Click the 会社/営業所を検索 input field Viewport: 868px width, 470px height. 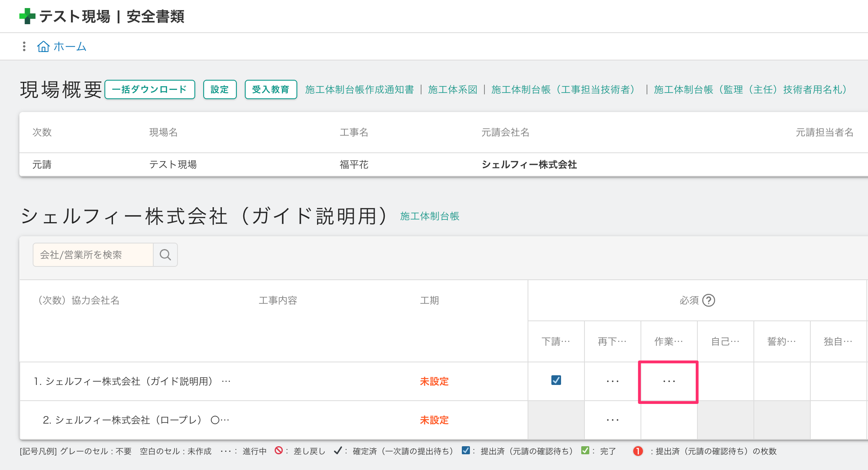pyautogui.click(x=93, y=255)
